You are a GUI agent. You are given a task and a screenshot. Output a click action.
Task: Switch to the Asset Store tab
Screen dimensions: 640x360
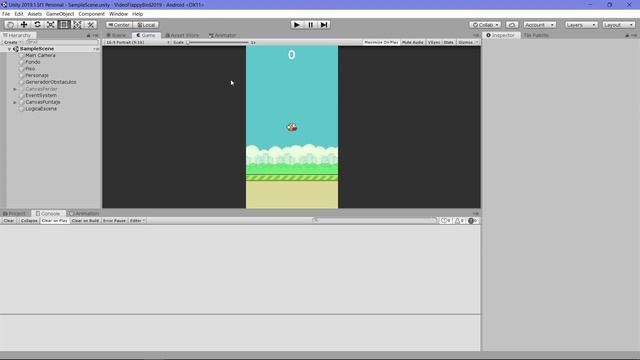(182, 36)
